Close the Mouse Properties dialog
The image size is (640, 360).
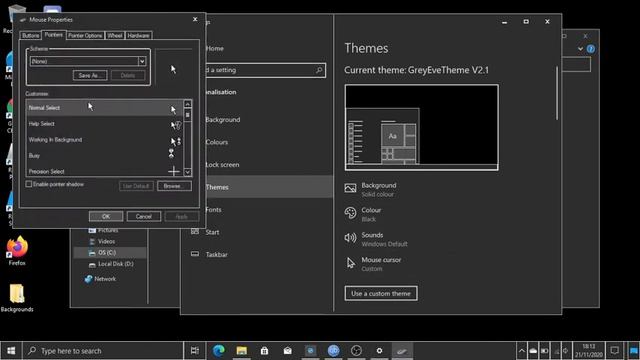195,19
